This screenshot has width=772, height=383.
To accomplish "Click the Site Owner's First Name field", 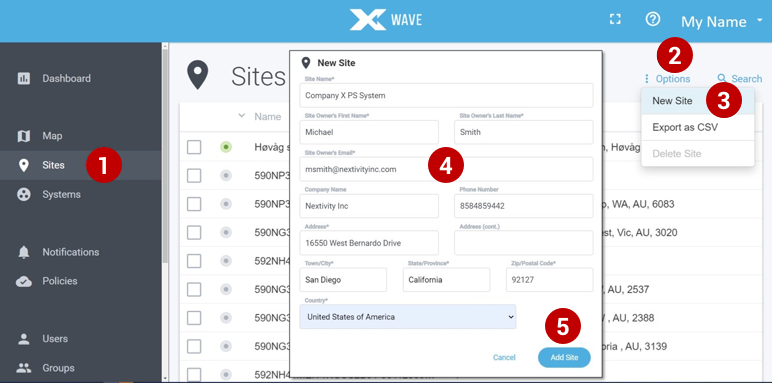I will pos(369,132).
